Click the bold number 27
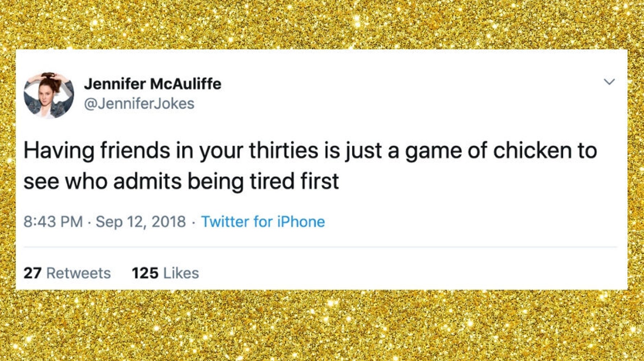This screenshot has width=644, height=361. tap(33, 273)
